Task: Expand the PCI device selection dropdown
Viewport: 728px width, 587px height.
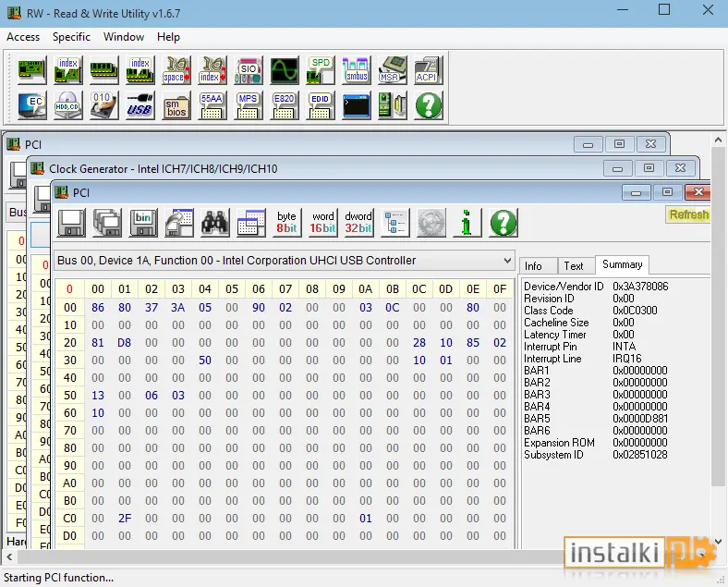Action: (507, 261)
